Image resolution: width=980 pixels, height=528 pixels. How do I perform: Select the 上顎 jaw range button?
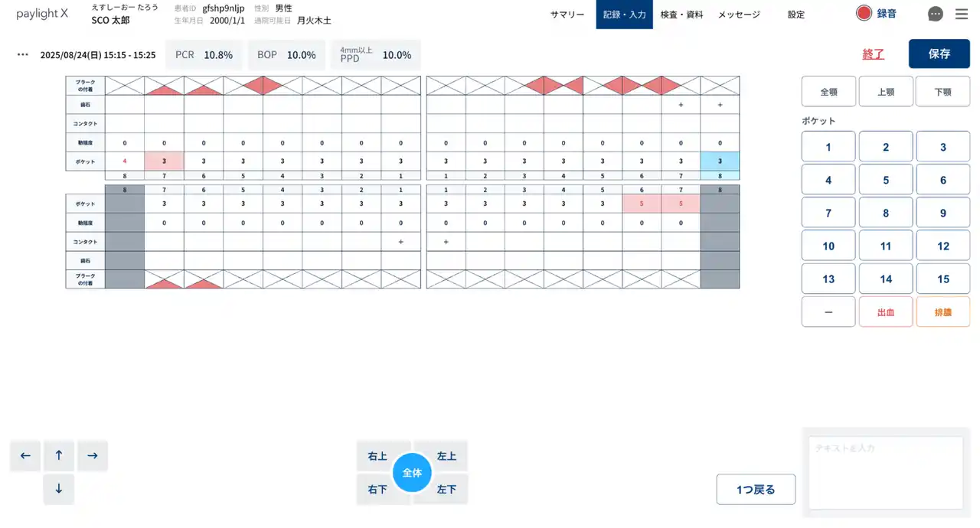(x=886, y=92)
